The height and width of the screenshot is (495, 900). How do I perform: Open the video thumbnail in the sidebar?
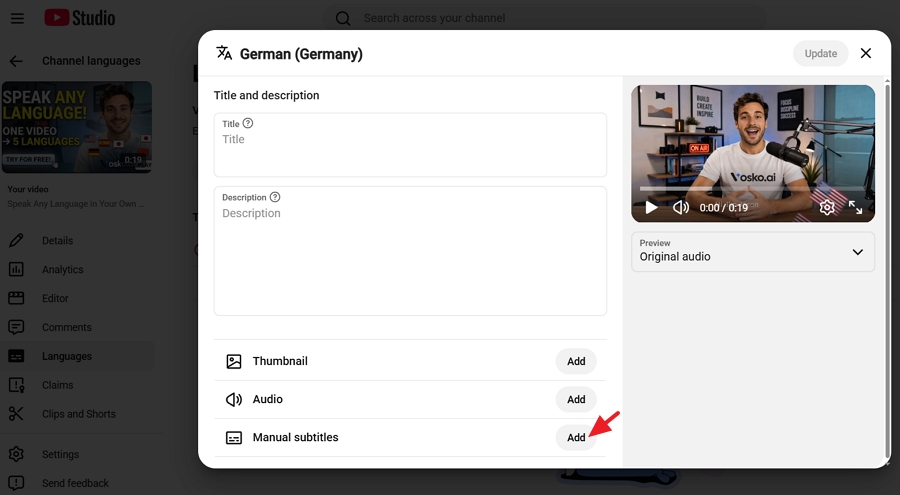[x=77, y=127]
